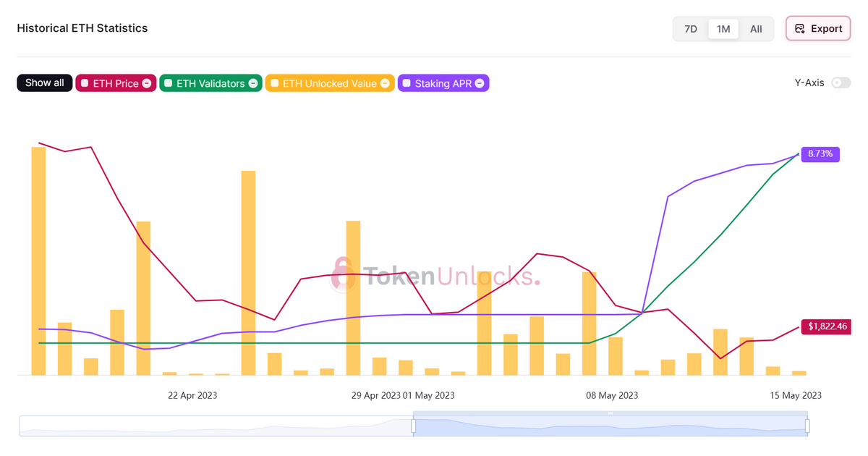Toggle Staking APR legend chip

(x=443, y=83)
